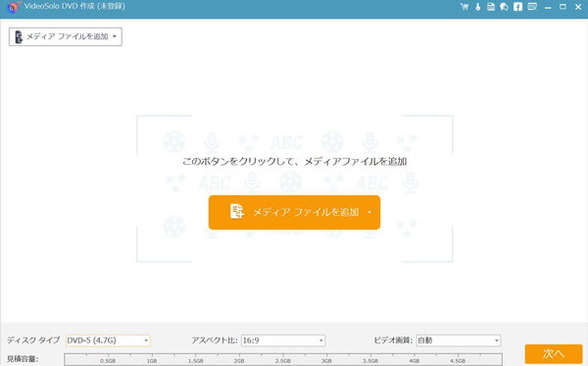Click the orange メディア ファイルを追加 button
The width and height of the screenshot is (588, 366).
294,213
